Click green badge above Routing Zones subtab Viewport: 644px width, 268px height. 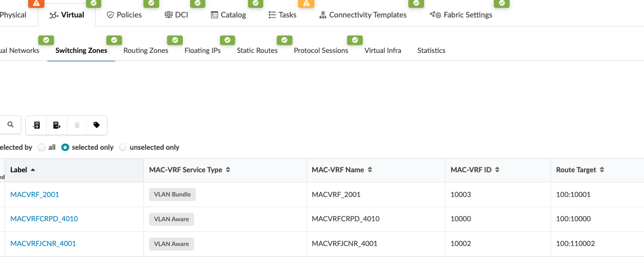pyautogui.click(x=175, y=41)
